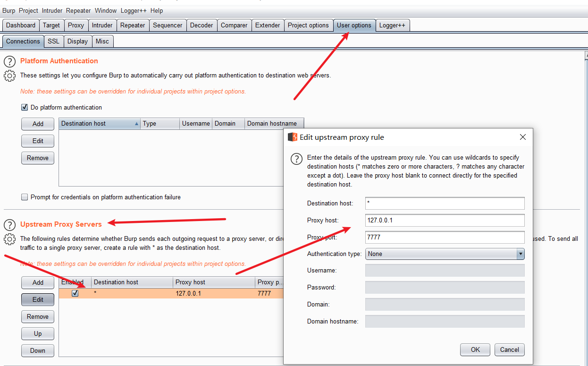Switch to Logger++ tab
This screenshot has width=588, height=366.
(392, 26)
